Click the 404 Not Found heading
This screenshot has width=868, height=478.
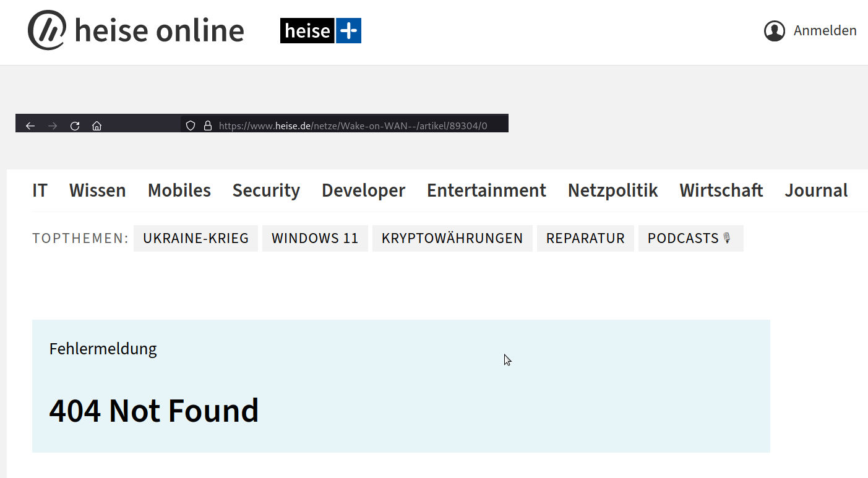(154, 411)
